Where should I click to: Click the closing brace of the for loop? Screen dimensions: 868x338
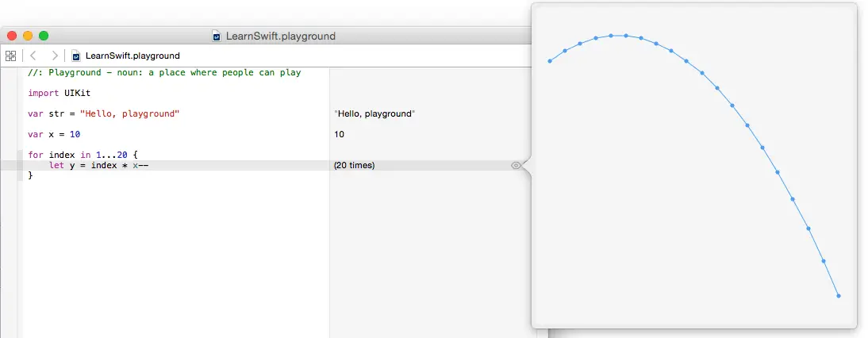pyautogui.click(x=30, y=175)
